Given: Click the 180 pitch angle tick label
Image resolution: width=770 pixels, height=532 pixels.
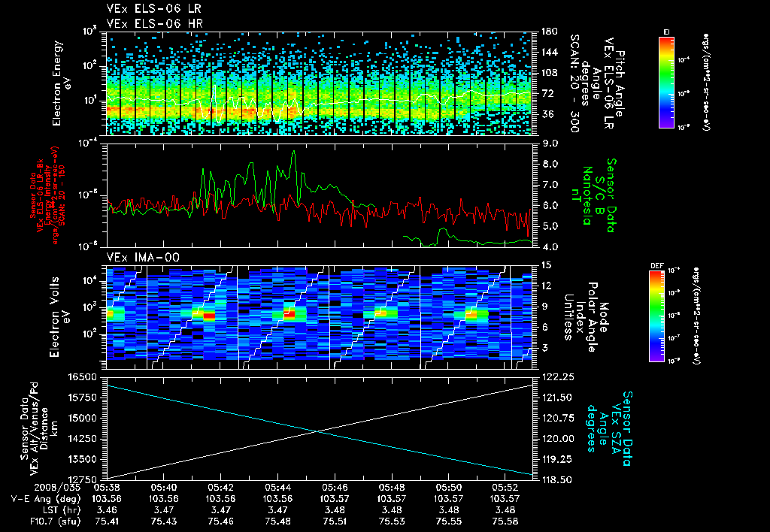Looking at the screenshot, I should 548,32.
